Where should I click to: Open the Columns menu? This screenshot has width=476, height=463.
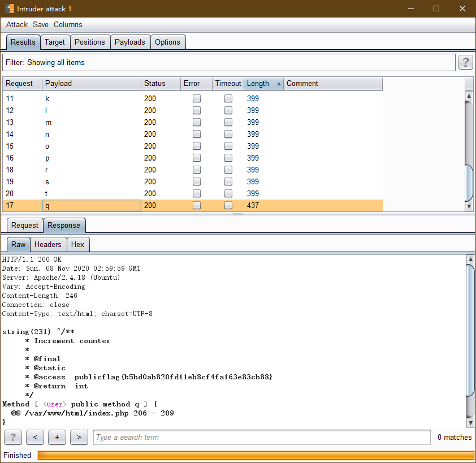coord(68,25)
